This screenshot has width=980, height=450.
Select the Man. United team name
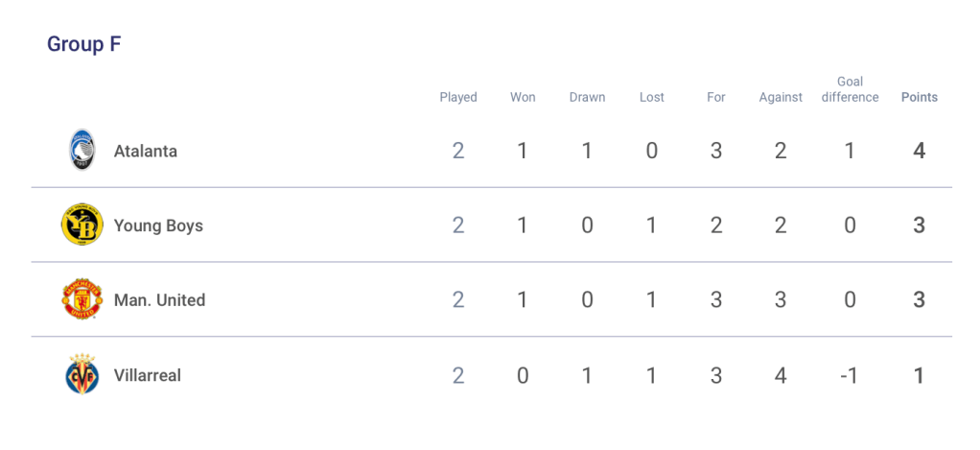click(x=159, y=299)
